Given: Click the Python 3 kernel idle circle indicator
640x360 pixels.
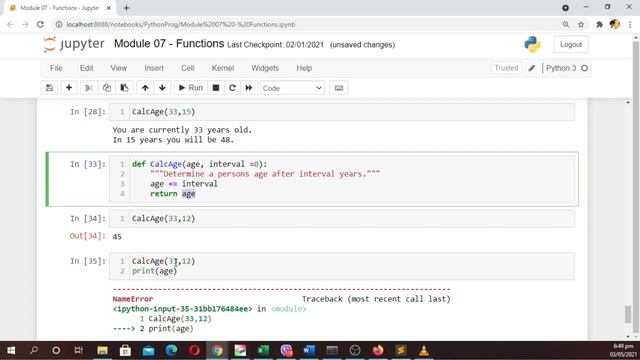Looking at the screenshot, I should [x=584, y=68].
